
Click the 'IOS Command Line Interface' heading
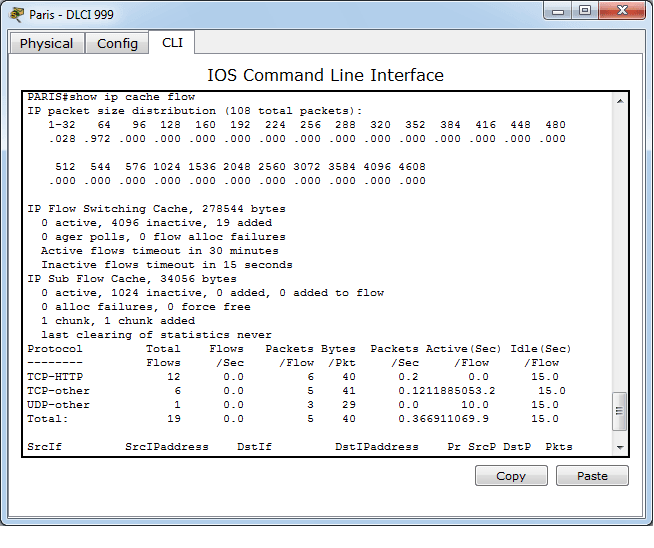[325, 75]
